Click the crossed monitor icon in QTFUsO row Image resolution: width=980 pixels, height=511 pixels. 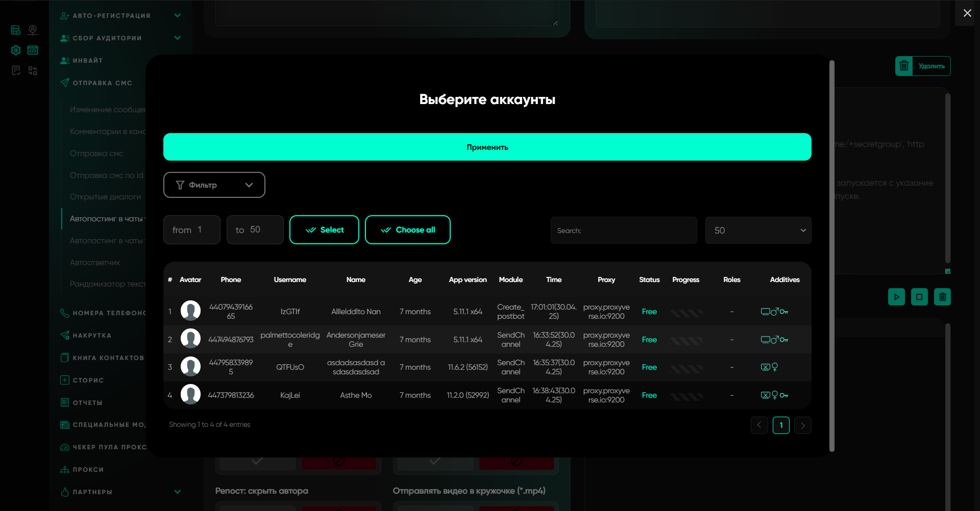coord(765,367)
